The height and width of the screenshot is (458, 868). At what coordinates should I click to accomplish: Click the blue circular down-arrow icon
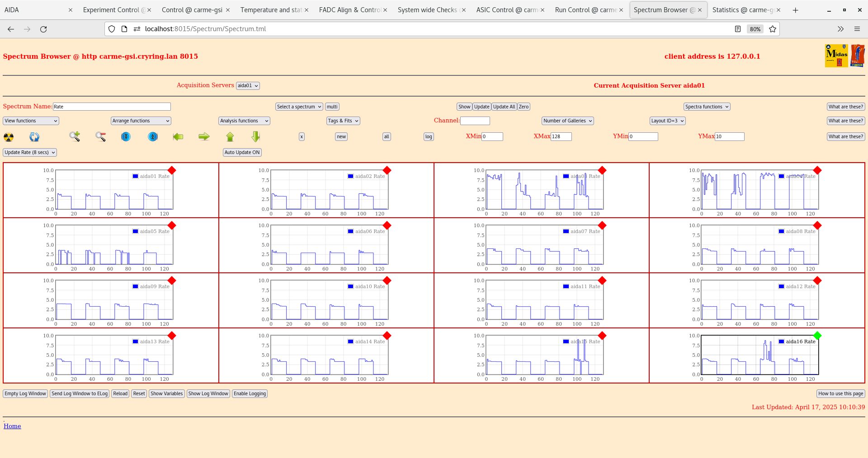pyautogui.click(x=126, y=137)
